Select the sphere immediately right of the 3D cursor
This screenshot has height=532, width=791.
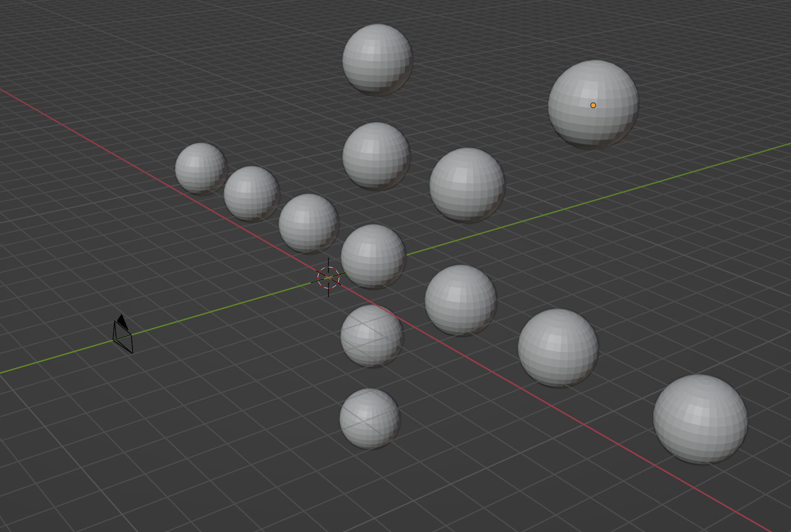[x=373, y=256]
